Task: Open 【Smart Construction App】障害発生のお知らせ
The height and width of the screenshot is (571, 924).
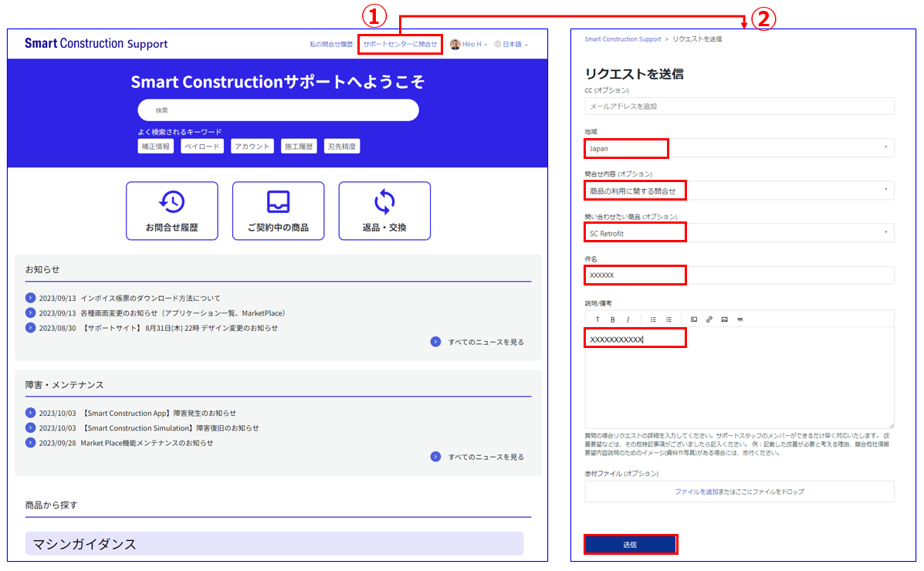Action: tap(158, 413)
